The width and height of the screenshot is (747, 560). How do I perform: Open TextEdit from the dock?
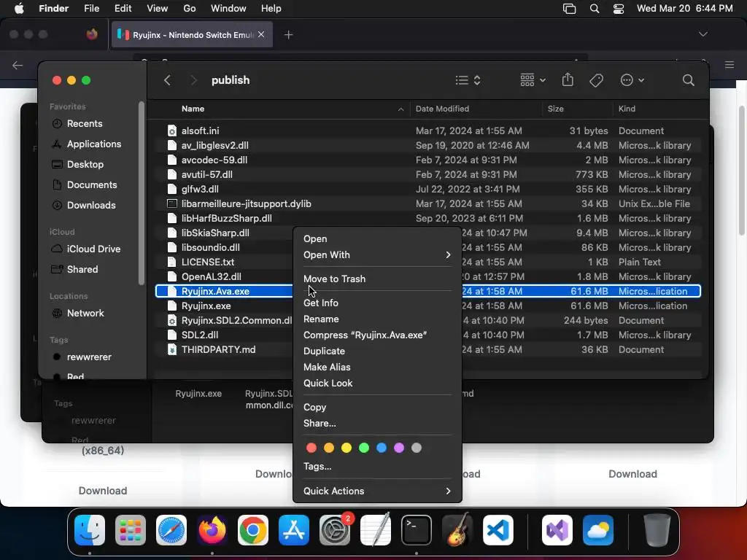tap(376, 530)
